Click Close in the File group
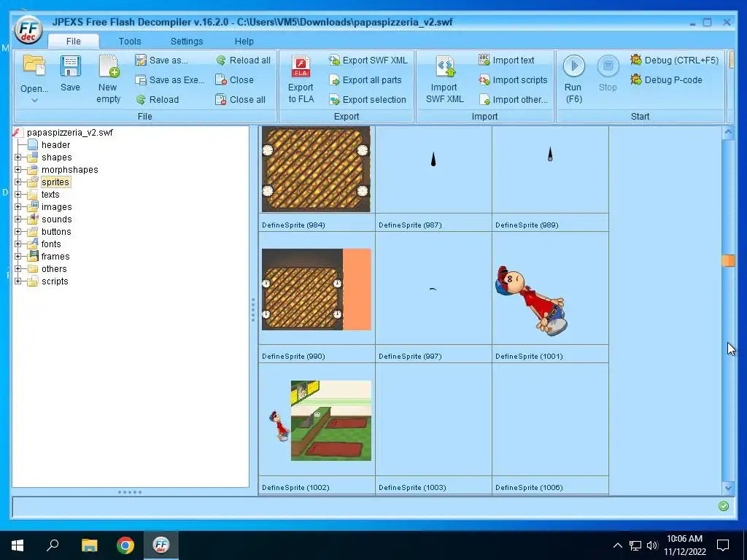This screenshot has width=747, height=560. tap(234, 80)
